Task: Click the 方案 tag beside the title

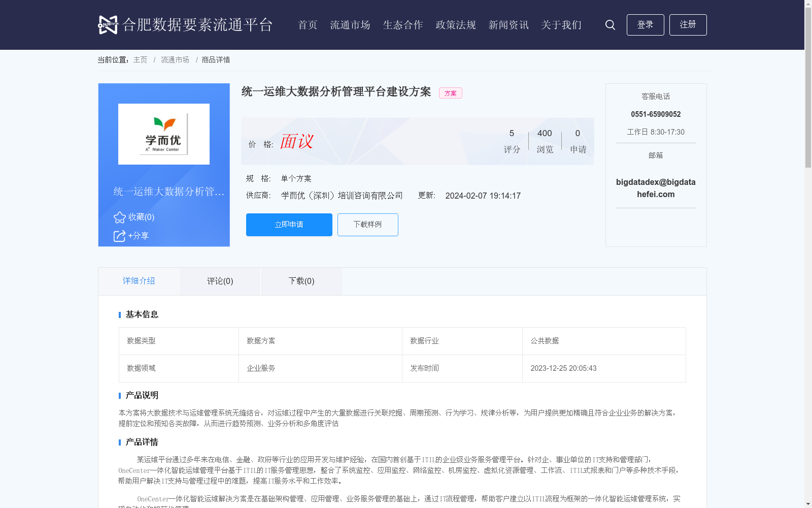Action: pyautogui.click(x=451, y=93)
